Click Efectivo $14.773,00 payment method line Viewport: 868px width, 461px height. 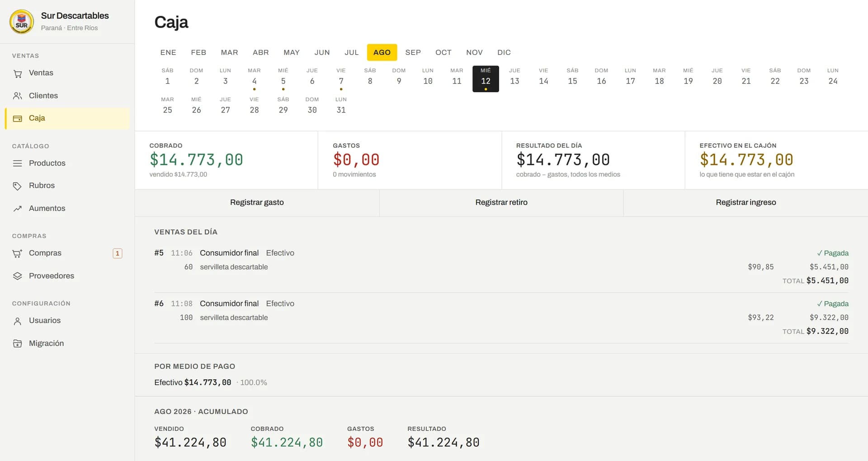(x=211, y=382)
